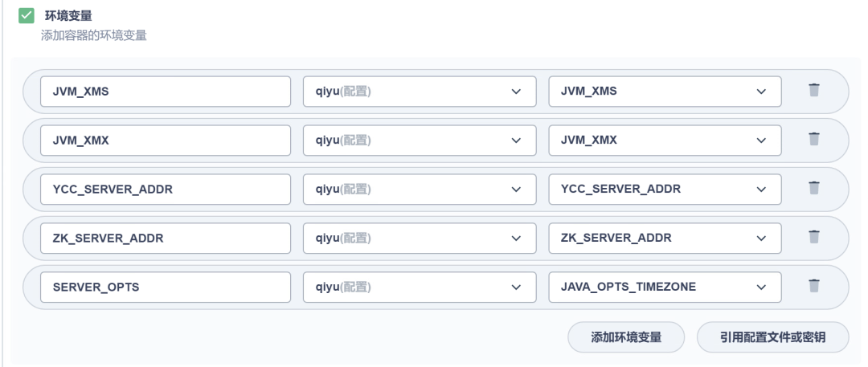868x367 pixels.
Task: Open the YCC_SERVER_ADDR key selector dropdown
Action: pyautogui.click(x=665, y=190)
